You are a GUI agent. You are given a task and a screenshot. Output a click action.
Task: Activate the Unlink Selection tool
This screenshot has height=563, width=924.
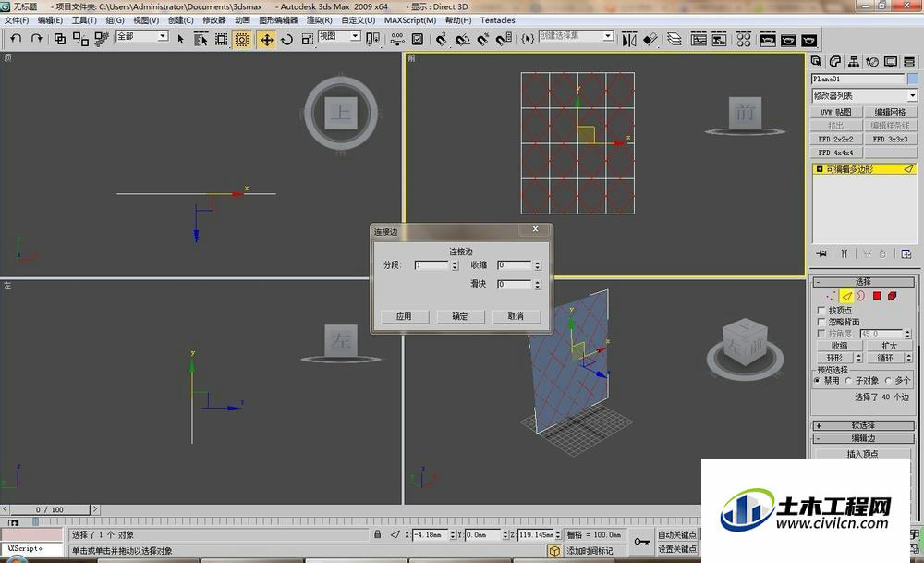[x=80, y=39]
